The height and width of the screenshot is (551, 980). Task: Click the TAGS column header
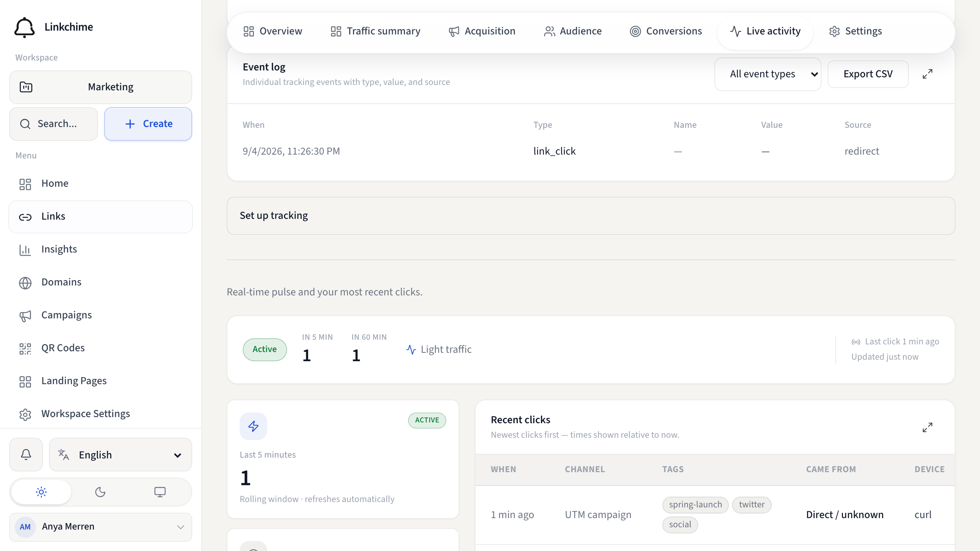(673, 469)
